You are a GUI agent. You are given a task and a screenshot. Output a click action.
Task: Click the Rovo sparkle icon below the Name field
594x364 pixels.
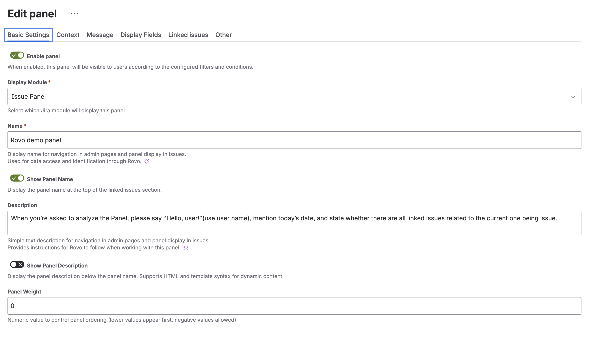coord(147,162)
